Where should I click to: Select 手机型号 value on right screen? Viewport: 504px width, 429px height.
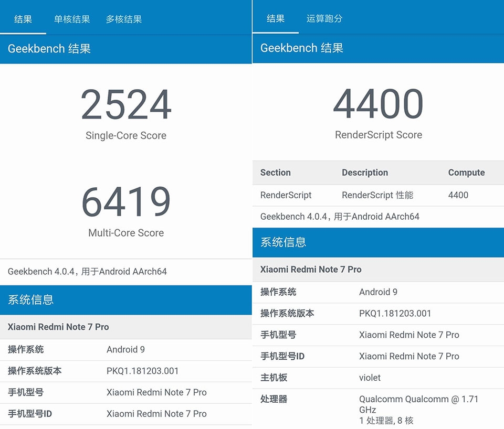pyautogui.click(x=409, y=335)
